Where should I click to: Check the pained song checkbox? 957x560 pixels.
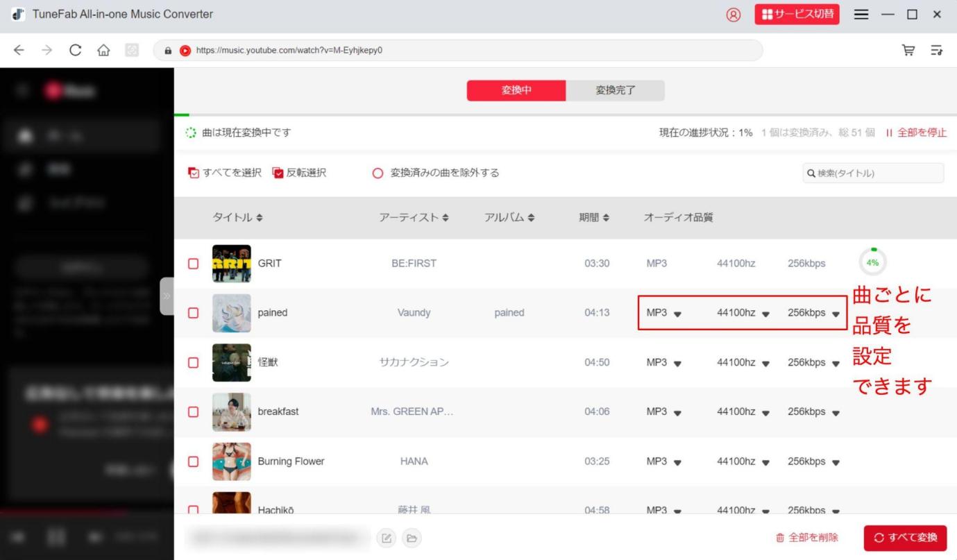[194, 313]
